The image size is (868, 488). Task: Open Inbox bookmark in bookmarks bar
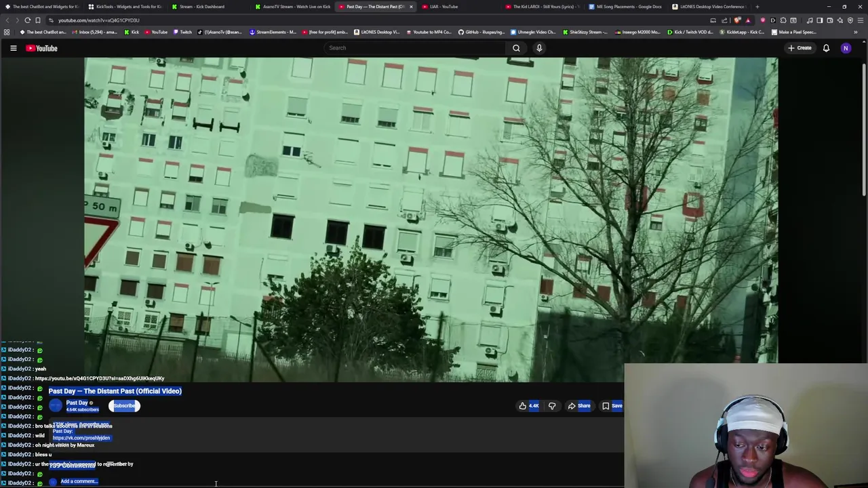tap(95, 32)
